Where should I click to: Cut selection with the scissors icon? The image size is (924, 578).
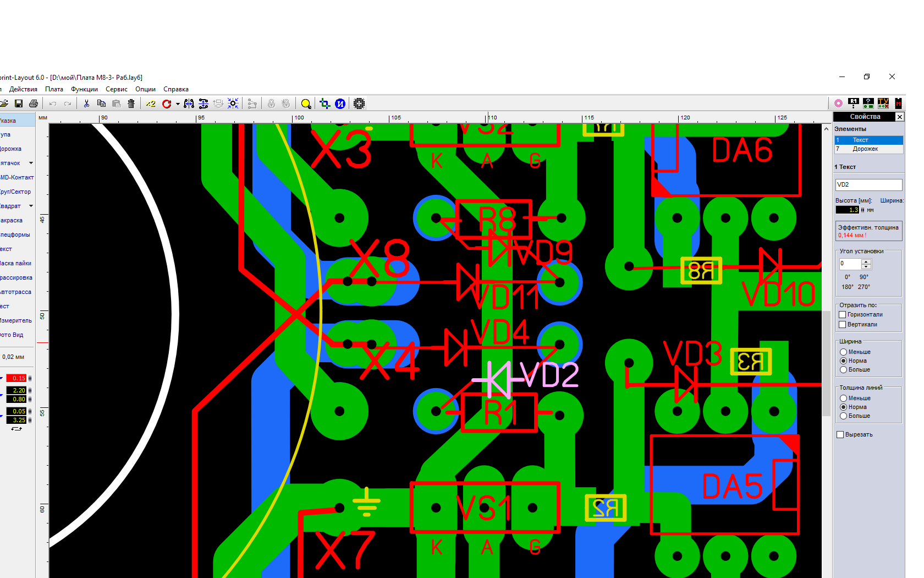(x=86, y=103)
